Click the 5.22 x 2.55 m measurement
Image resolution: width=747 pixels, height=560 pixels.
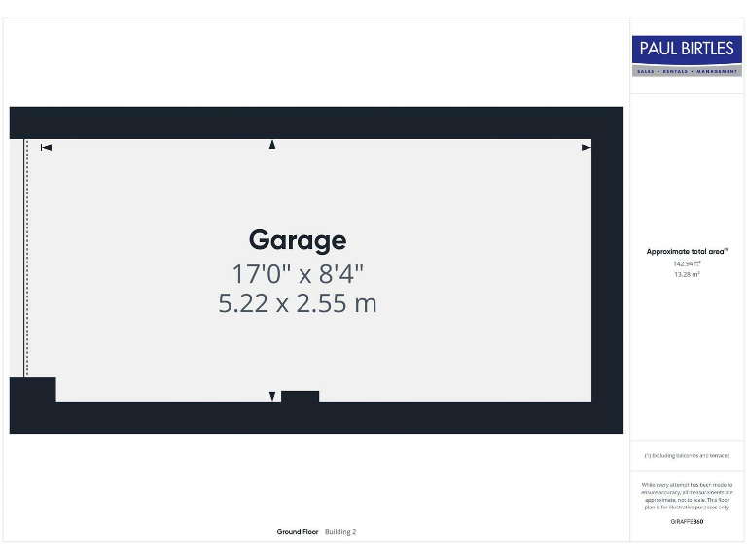click(x=297, y=303)
